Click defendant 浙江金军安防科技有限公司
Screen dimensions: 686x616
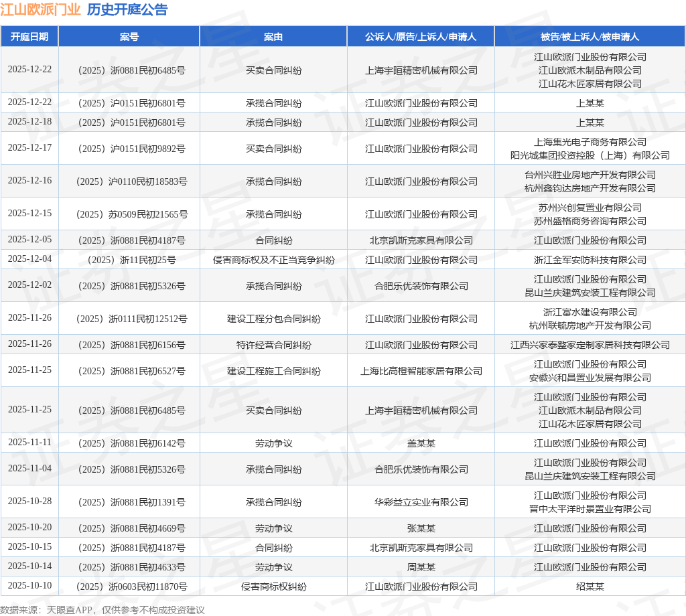[x=590, y=260]
